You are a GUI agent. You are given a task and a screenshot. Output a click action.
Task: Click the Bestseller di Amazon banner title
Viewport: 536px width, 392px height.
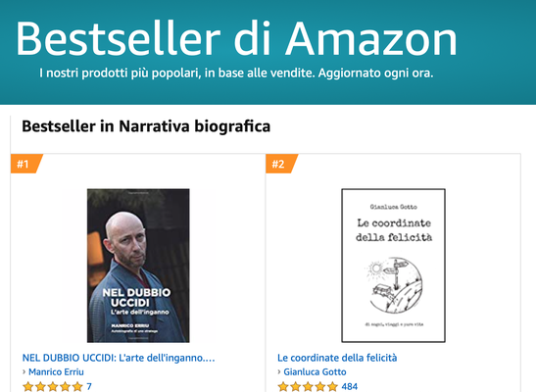pos(236,38)
